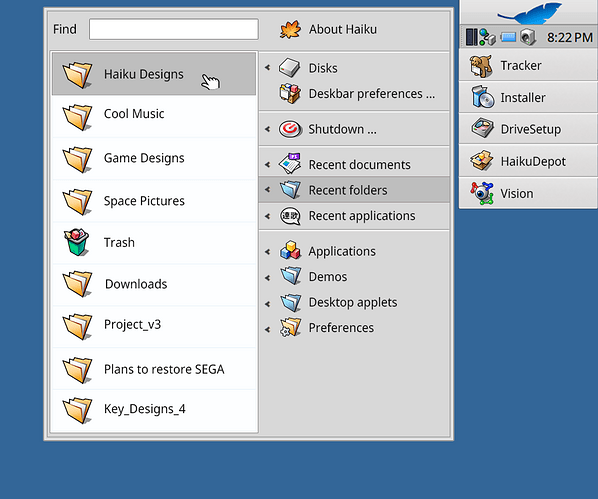Select the "Trash" entry name
This screenshot has height=499, width=598.
click(x=119, y=243)
